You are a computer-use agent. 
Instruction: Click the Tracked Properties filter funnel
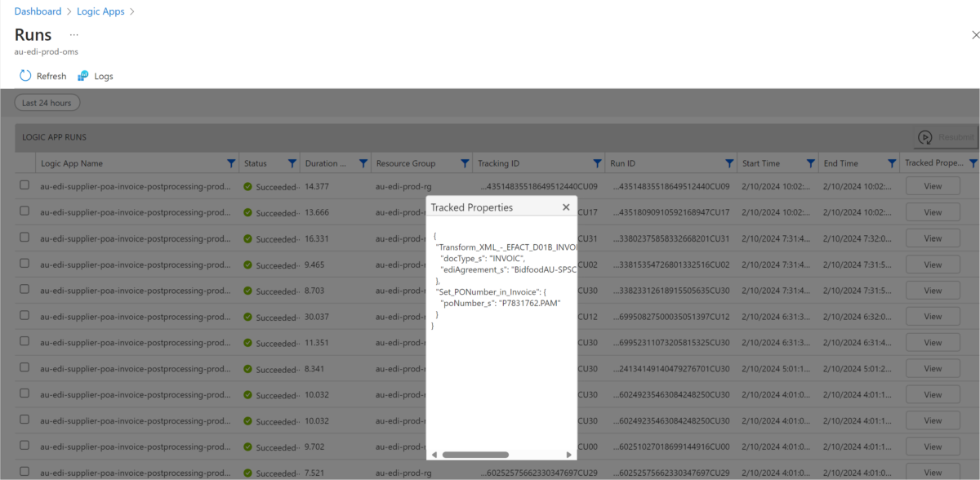(973, 162)
